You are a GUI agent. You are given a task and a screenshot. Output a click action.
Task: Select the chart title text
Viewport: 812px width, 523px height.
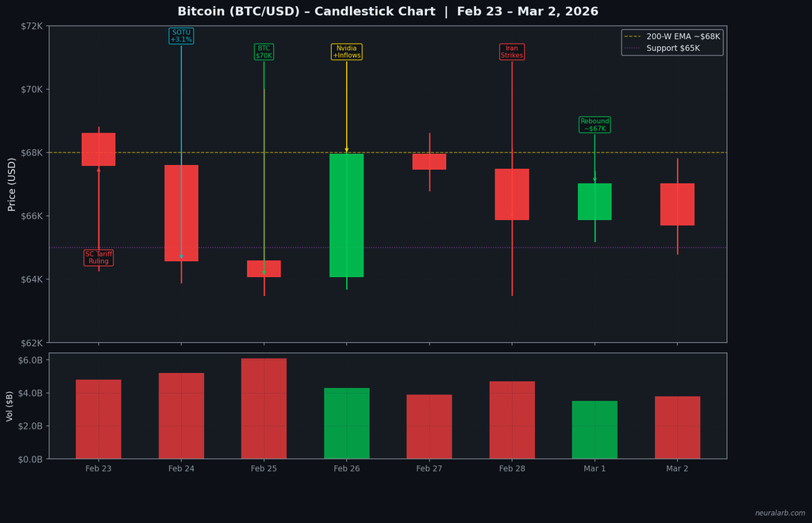pos(387,11)
